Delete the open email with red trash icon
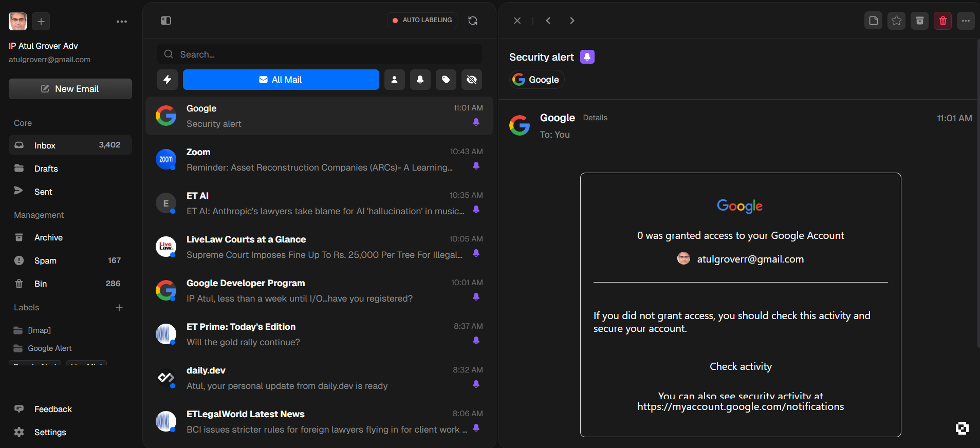 tap(943, 21)
